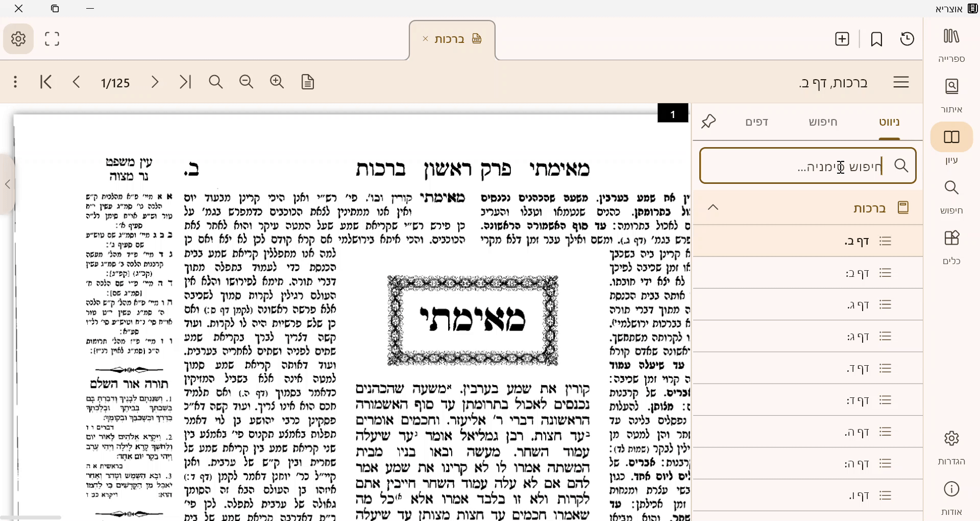Image resolution: width=980 pixels, height=521 pixels.
Task: Toggle the left side panel chevron
Action: coord(8,185)
